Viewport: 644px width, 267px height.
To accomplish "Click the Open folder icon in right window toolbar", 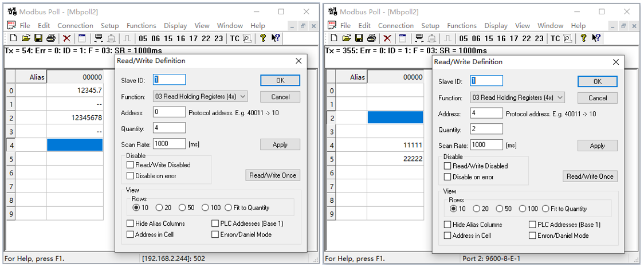I will point(346,38).
